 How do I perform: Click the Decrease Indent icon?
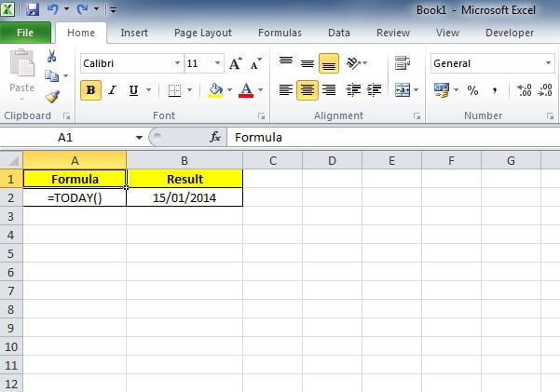[353, 90]
